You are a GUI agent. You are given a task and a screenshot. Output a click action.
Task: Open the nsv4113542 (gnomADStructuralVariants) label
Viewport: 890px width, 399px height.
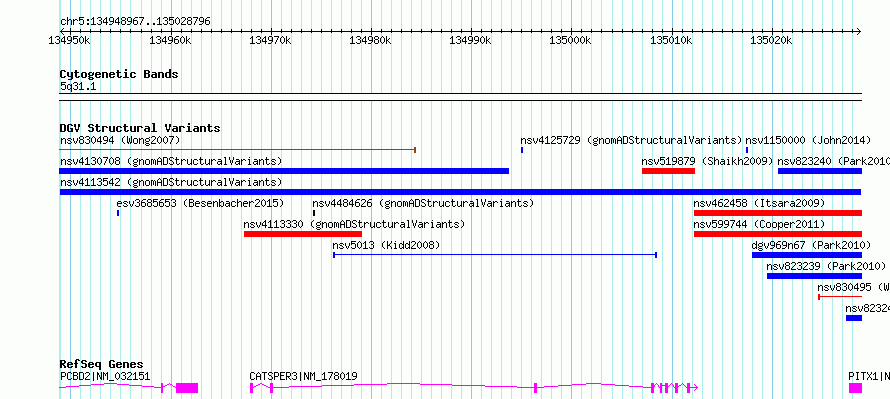coord(171,182)
